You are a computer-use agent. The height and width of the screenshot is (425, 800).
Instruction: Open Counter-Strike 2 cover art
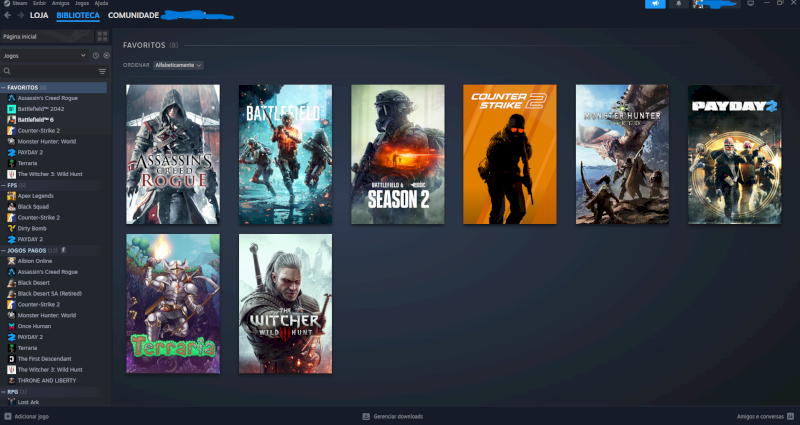click(x=510, y=154)
